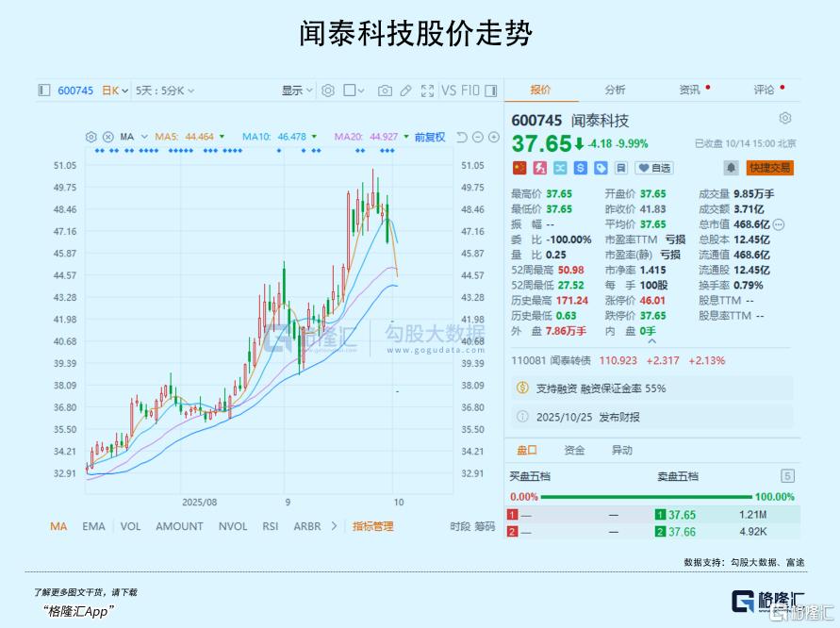
Task: Click the 2025/10/25 发布财报 earnings notice
Action: pyautogui.click(x=653, y=417)
